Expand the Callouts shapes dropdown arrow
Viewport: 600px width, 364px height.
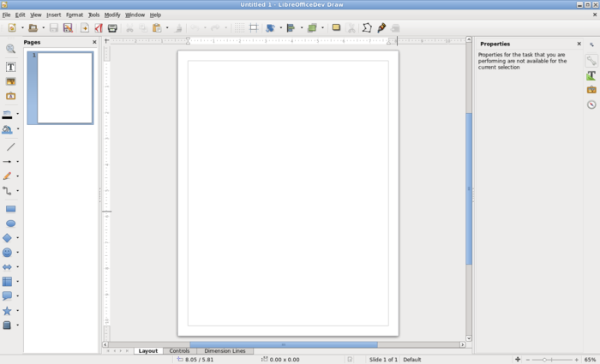click(x=18, y=296)
